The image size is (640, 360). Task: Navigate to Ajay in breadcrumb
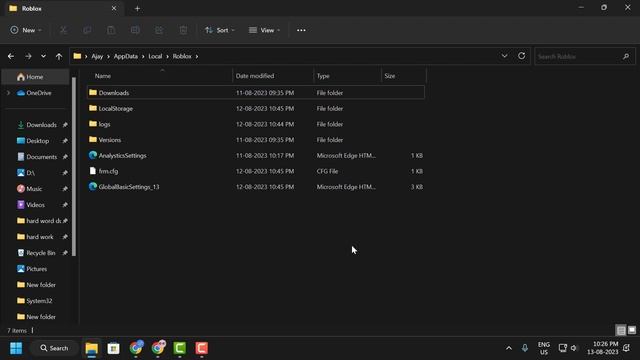pyautogui.click(x=97, y=56)
